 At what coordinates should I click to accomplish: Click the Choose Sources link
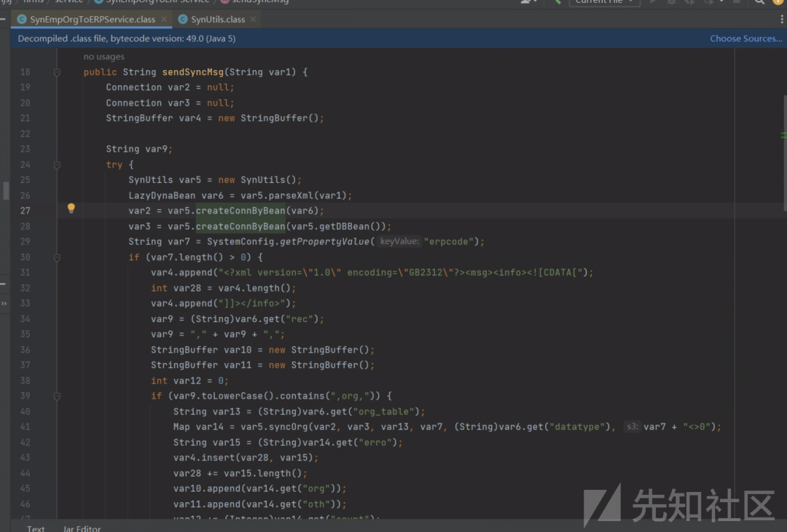[x=746, y=39]
